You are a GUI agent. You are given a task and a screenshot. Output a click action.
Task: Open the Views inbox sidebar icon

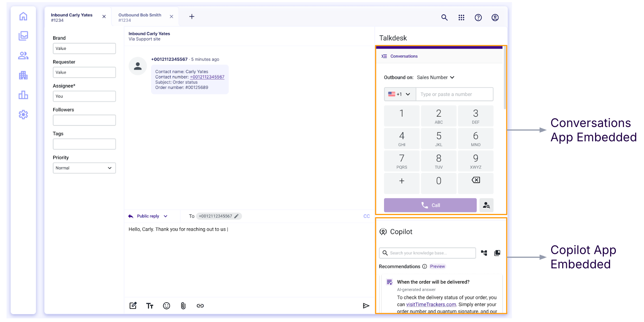(x=23, y=36)
